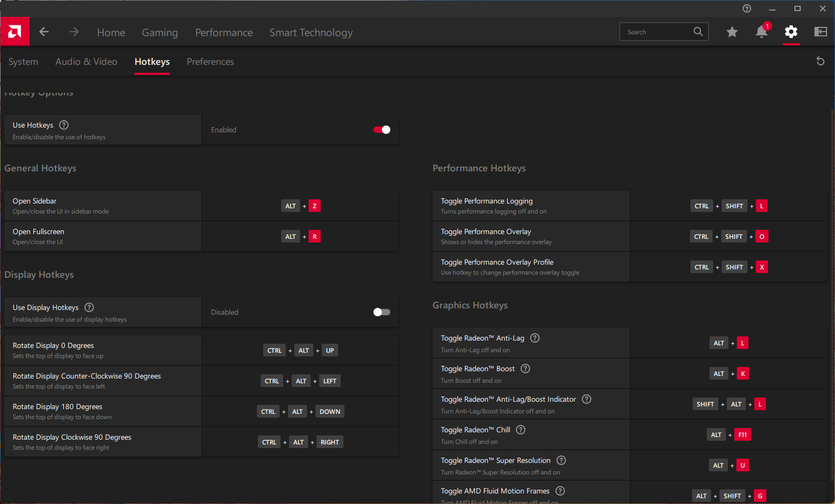Open favorites star icon

(x=732, y=32)
